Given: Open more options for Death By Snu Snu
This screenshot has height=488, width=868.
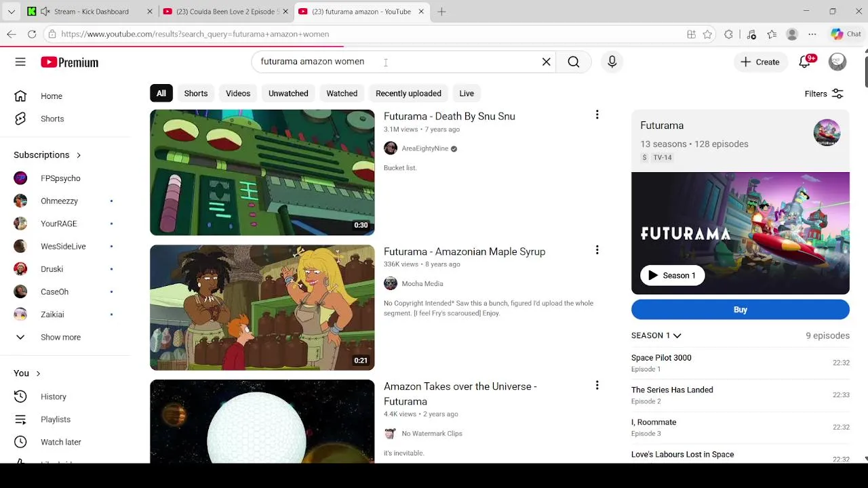Looking at the screenshot, I should (597, 115).
